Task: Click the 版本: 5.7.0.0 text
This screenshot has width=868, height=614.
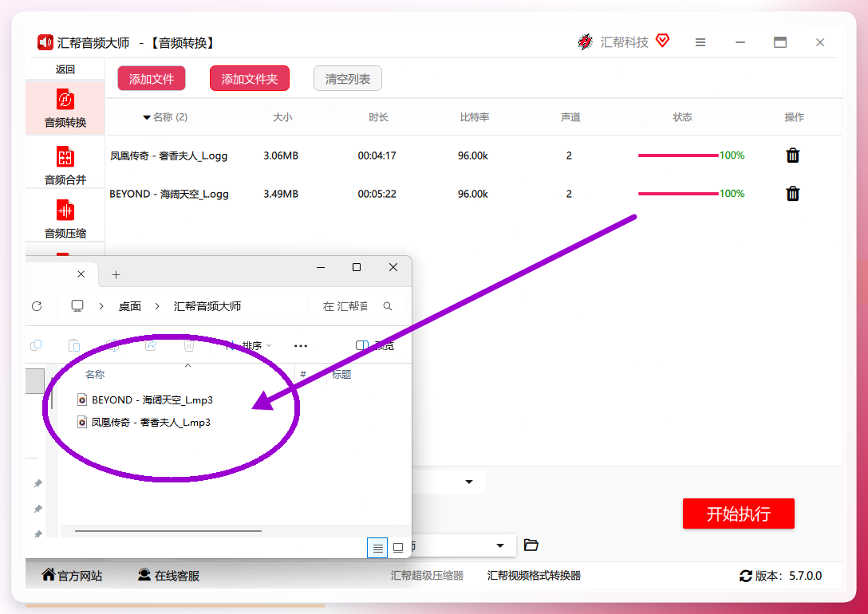Action: (788, 576)
